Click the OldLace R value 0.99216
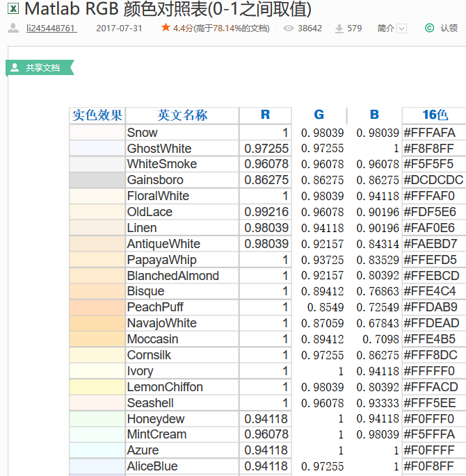466x476 pixels. tap(266, 212)
